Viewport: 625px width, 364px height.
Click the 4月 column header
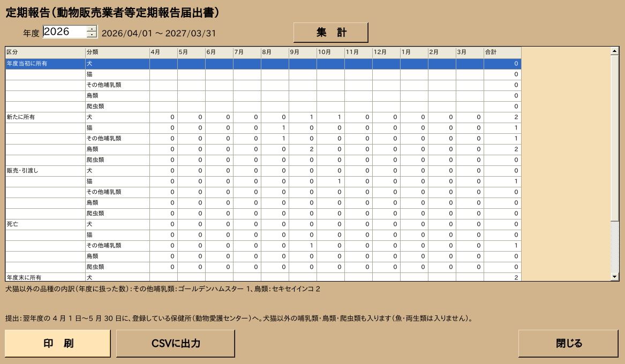pos(163,52)
